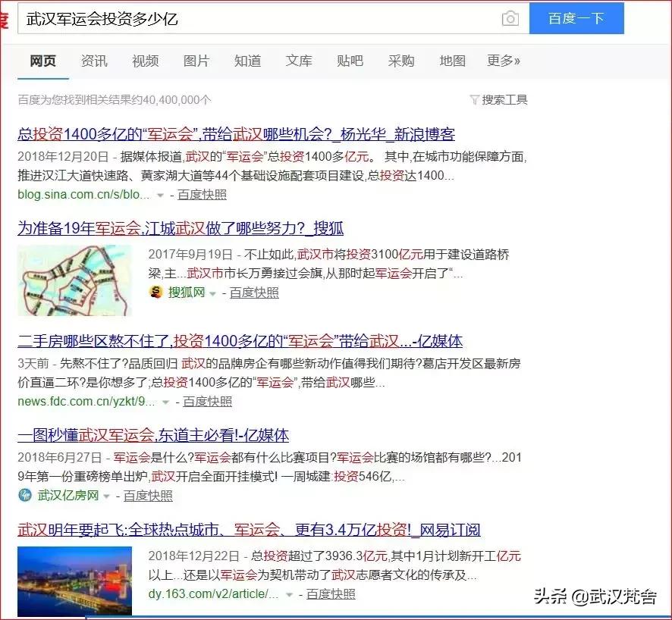Open 搜索工具 filter options

498,100
